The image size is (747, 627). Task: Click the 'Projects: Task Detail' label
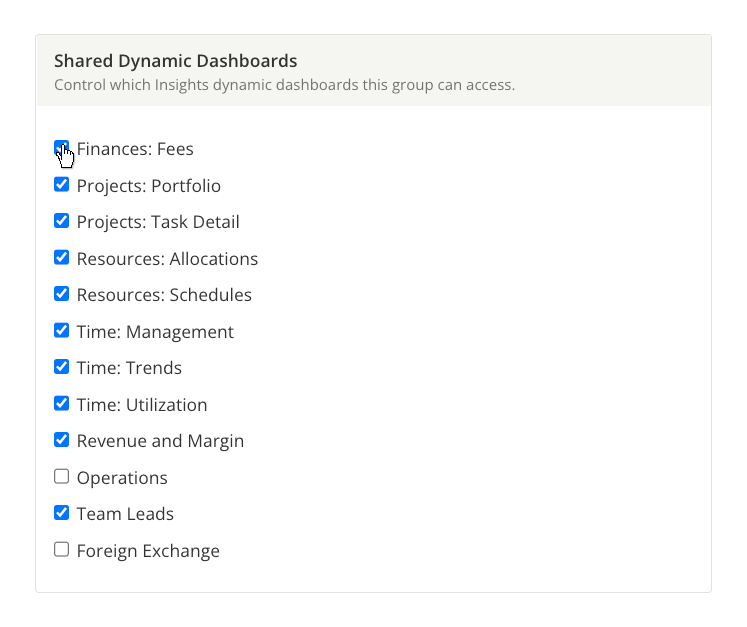tap(158, 222)
